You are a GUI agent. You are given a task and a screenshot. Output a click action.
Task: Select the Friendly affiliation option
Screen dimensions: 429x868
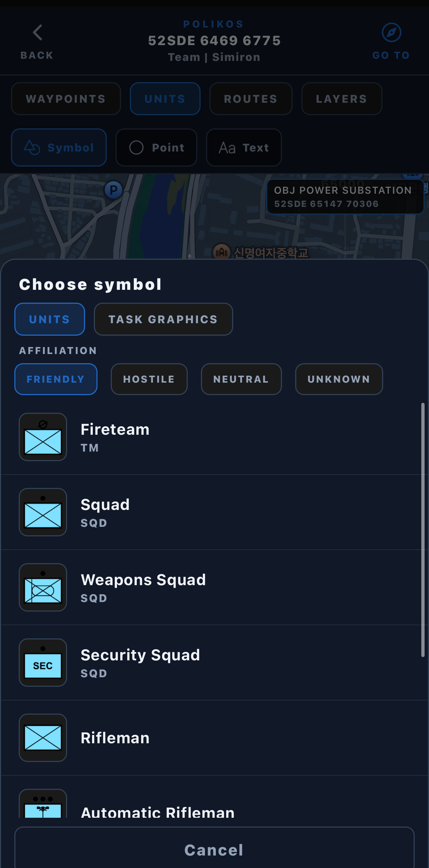coord(56,379)
